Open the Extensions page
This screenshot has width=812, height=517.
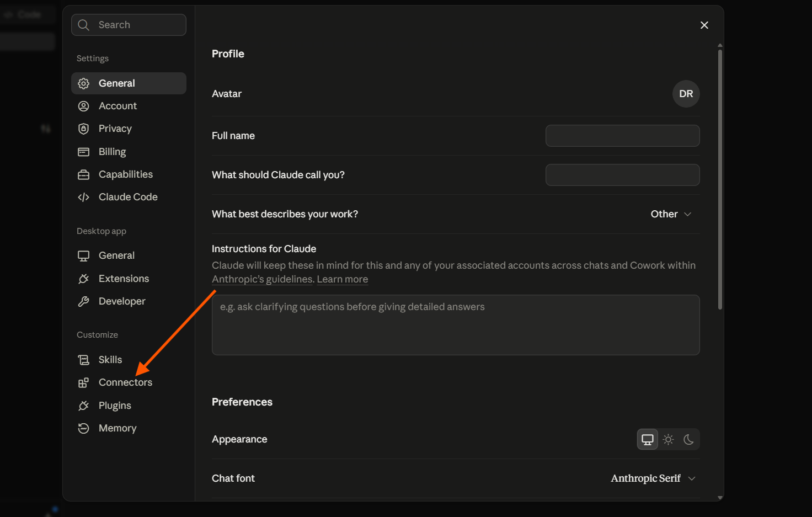129,279
